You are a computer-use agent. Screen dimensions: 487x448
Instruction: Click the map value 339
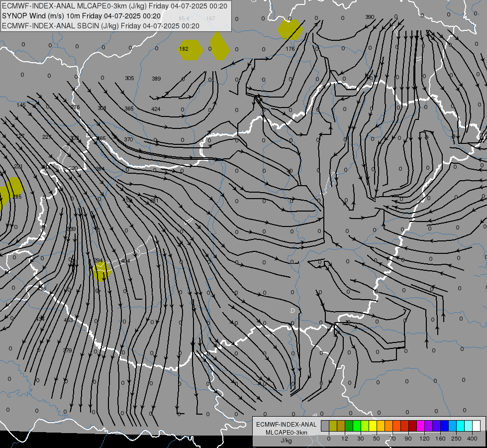71,229
